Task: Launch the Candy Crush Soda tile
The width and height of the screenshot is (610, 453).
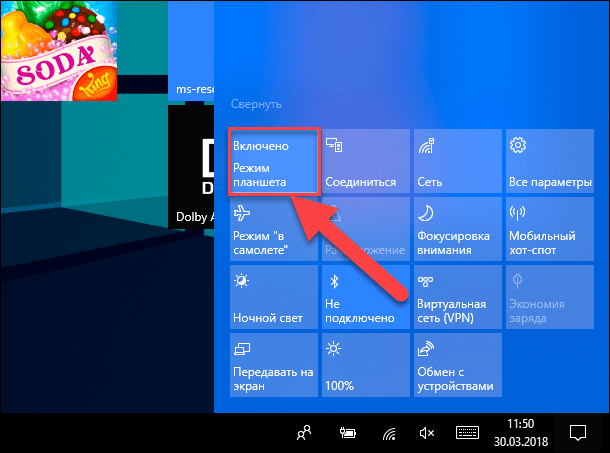Action: point(59,51)
